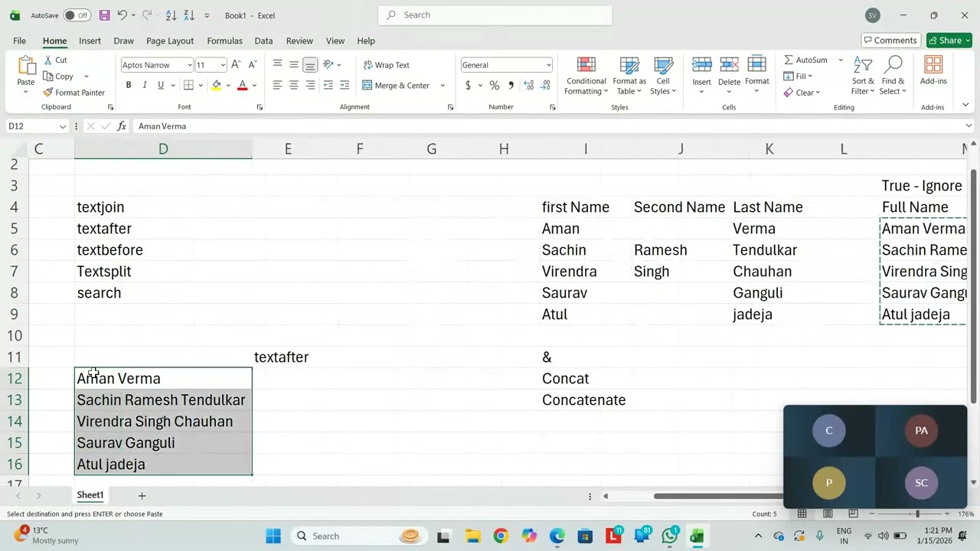
Task: Click the Excel search box
Action: pyautogui.click(x=495, y=15)
